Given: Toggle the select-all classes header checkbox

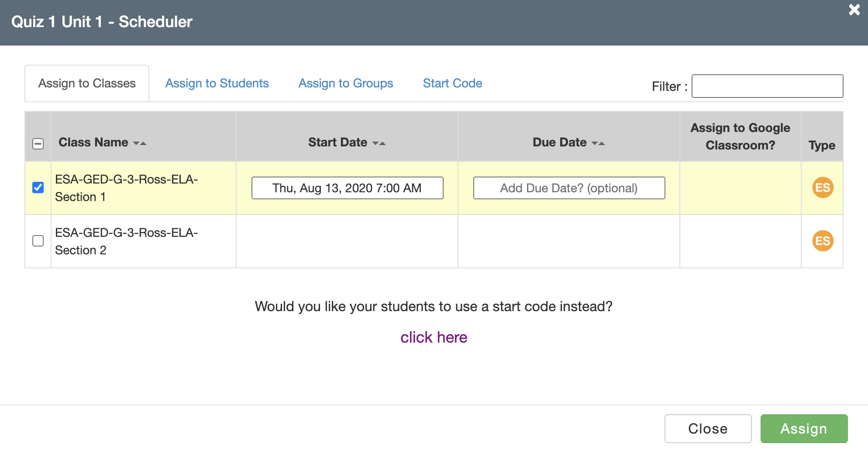Looking at the screenshot, I should (38, 144).
